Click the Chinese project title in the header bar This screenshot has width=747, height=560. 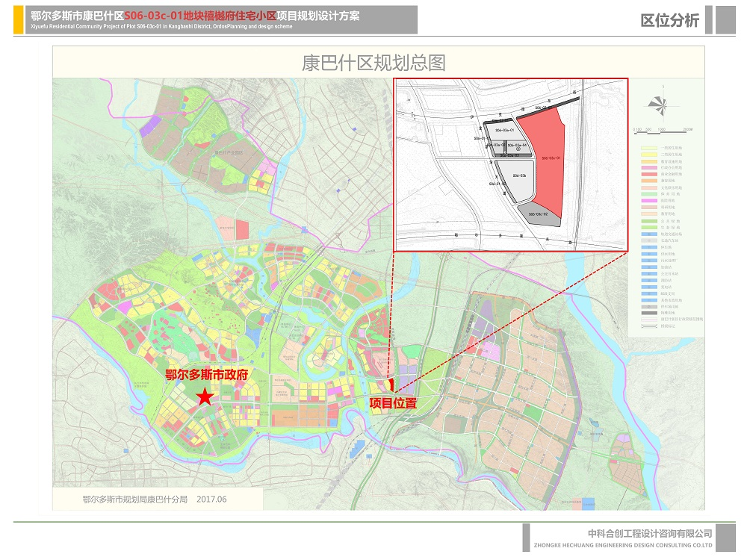tap(195, 16)
